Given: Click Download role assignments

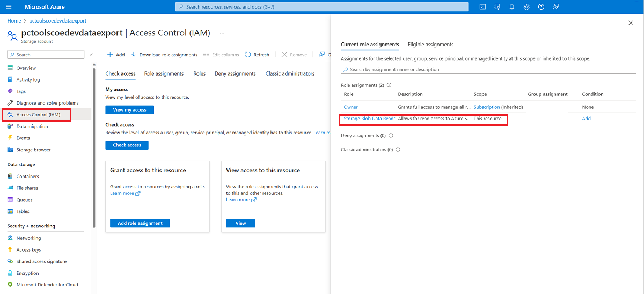Looking at the screenshot, I should [164, 55].
